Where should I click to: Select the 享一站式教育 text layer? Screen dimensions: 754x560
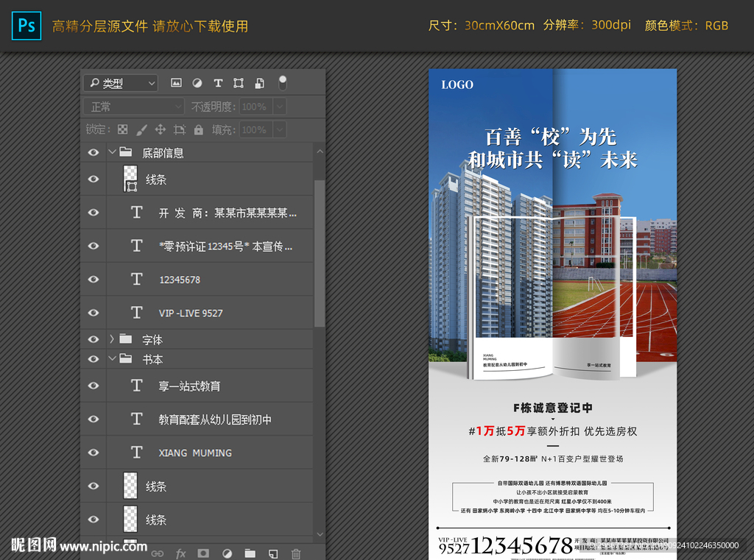click(189, 386)
